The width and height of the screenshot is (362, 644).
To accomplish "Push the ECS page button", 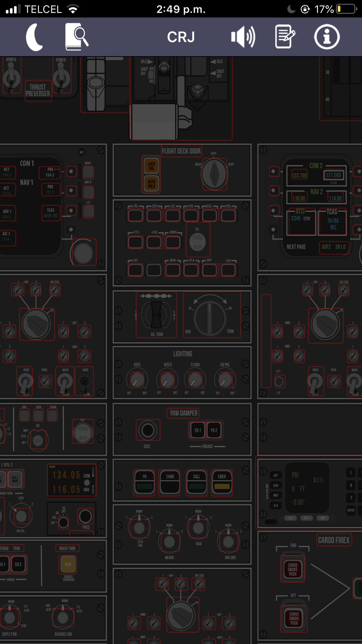I will coord(173,216).
